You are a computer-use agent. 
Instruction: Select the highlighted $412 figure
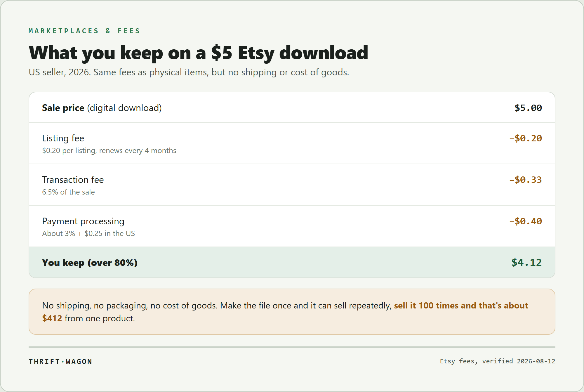point(52,318)
